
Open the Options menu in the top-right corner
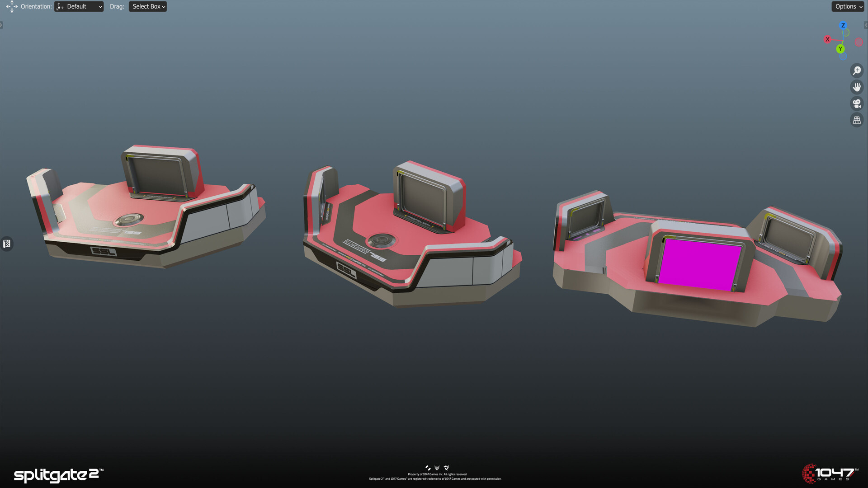(848, 6)
